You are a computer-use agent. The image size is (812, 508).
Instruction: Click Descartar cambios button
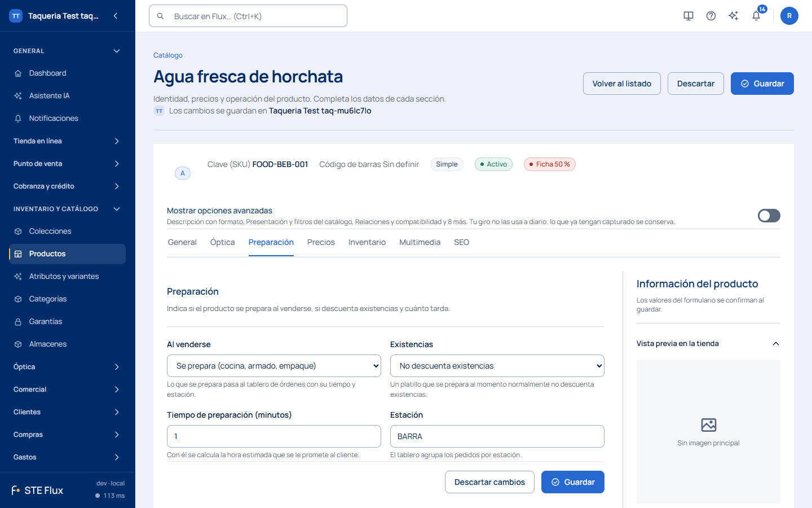489,482
